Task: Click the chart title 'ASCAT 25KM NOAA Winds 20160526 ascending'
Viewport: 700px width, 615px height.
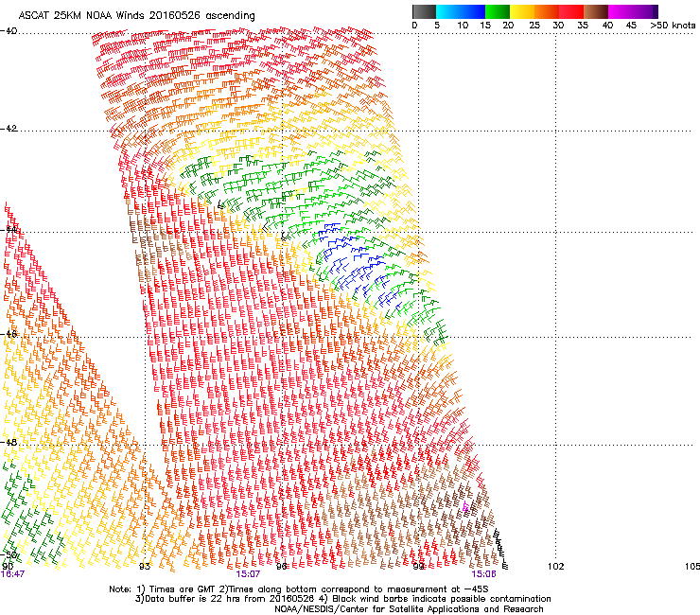Action: pyautogui.click(x=136, y=16)
